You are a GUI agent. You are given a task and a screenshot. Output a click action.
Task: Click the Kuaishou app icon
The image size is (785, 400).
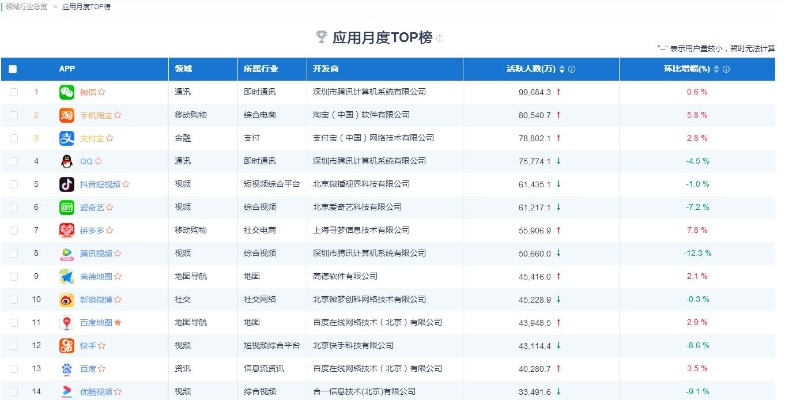click(x=67, y=345)
